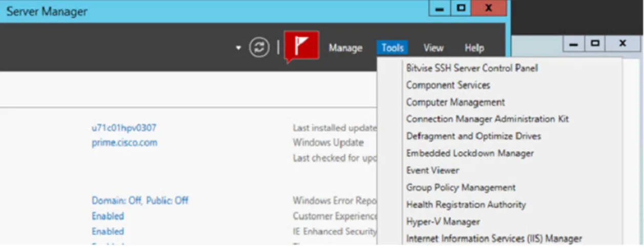
Task: Open the red notifications flag
Action: pos(302,47)
